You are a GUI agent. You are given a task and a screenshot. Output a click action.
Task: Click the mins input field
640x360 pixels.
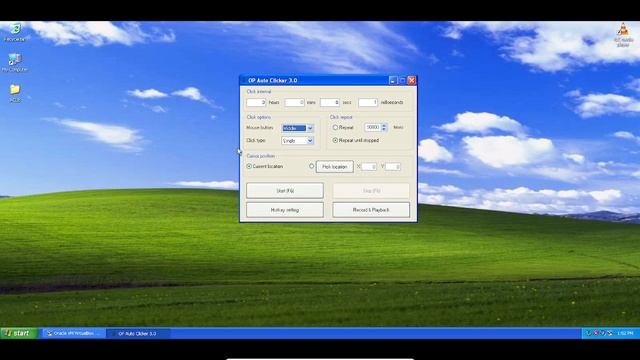(x=294, y=102)
